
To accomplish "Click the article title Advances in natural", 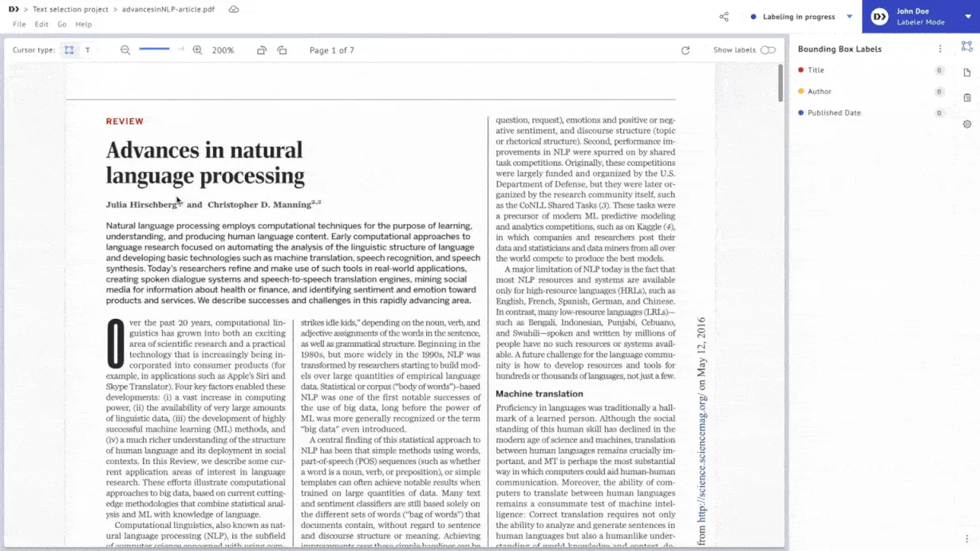I will coord(204,150).
